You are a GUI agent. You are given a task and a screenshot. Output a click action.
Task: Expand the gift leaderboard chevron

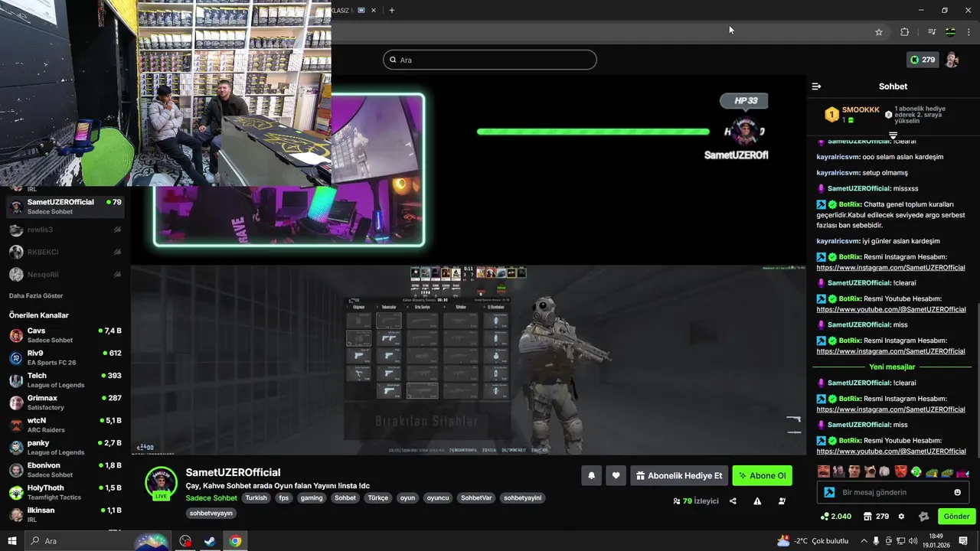point(893,135)
